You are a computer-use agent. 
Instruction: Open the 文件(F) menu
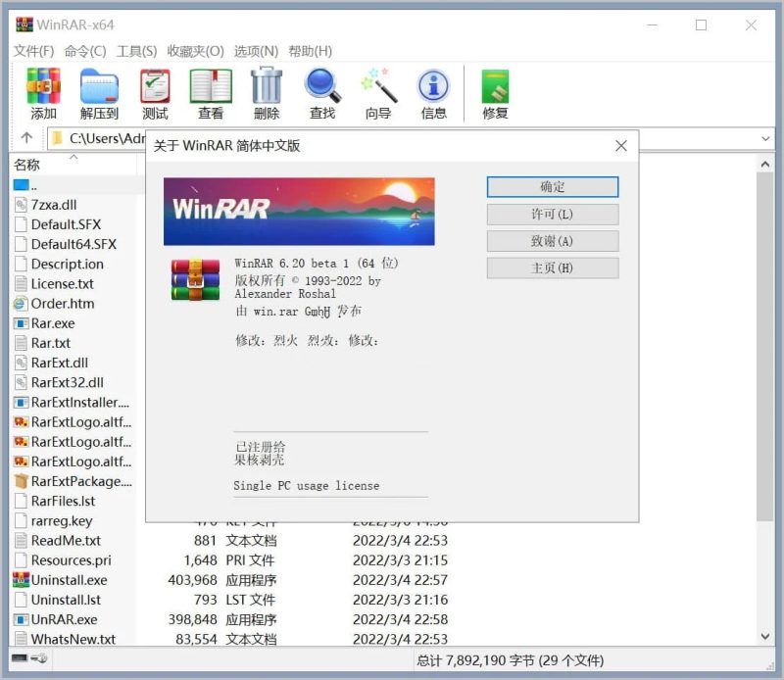pyautogui.click(x=32, y=50)
